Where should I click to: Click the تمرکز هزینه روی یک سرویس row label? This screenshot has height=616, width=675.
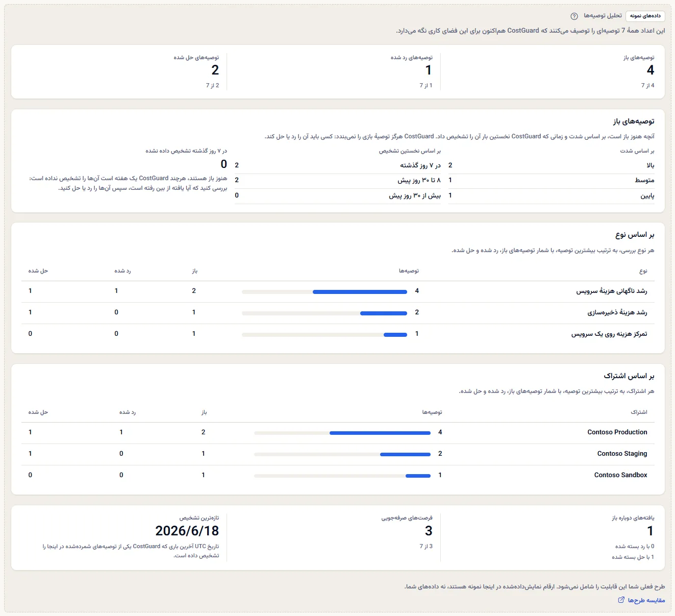click(x=609, y=334)
